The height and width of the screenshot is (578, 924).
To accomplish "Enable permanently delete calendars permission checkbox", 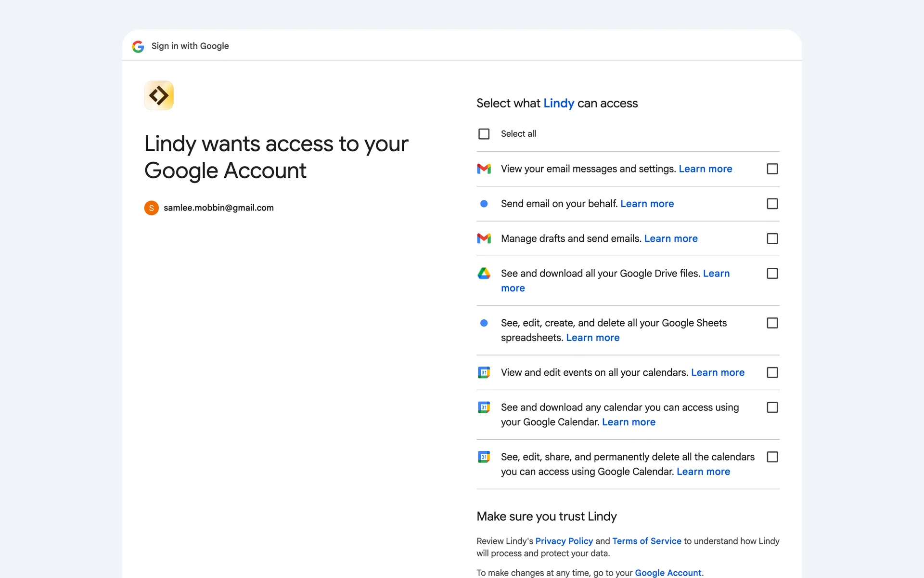I will point(772,457).
